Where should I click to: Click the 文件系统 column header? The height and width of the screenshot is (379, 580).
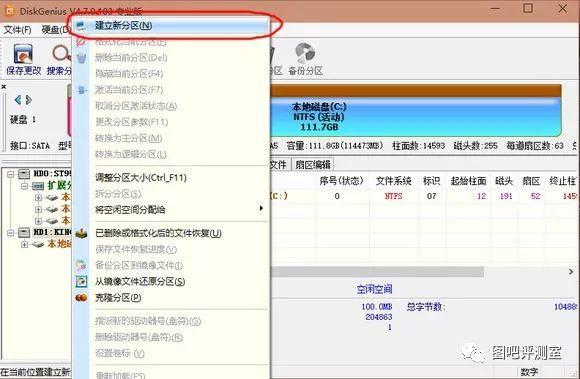[394, 181]
